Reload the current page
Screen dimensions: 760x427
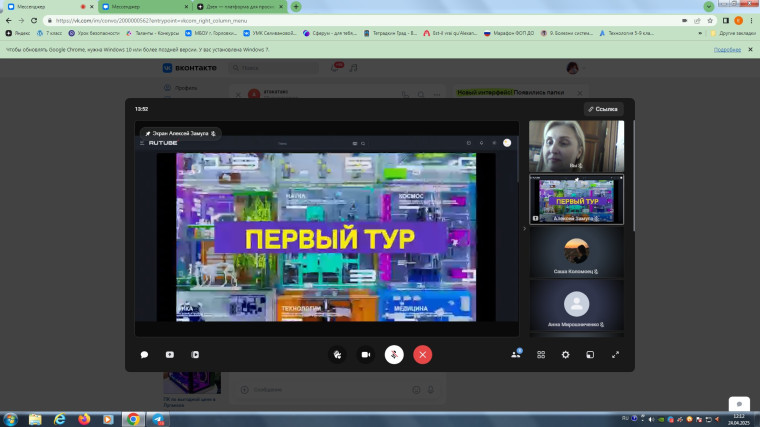[34, 20]
